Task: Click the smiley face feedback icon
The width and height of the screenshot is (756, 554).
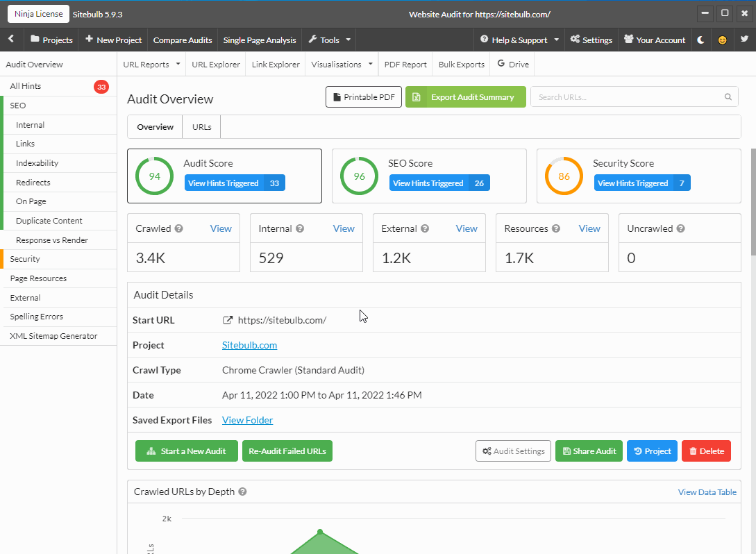Action: click(x=722, y=40)
